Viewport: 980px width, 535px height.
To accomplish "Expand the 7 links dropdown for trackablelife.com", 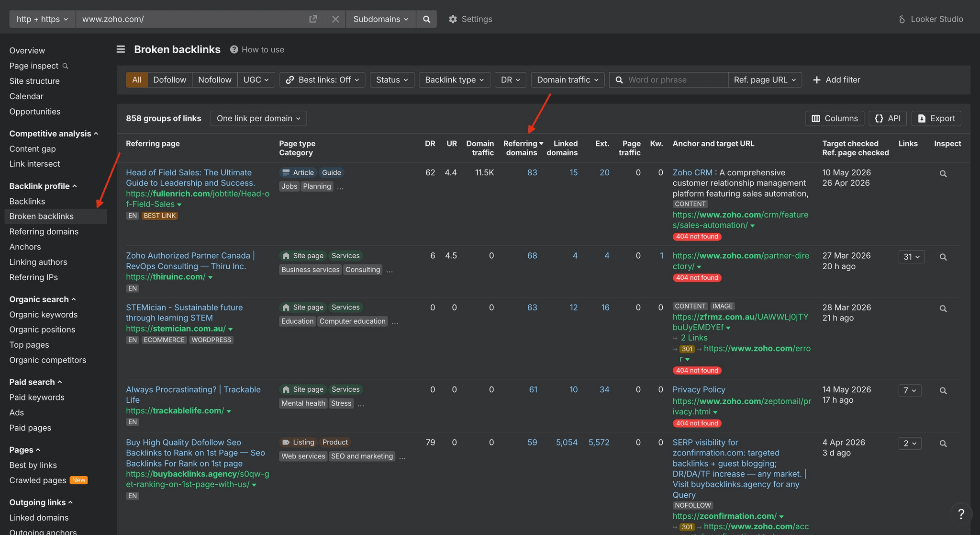I will [910, 391].
